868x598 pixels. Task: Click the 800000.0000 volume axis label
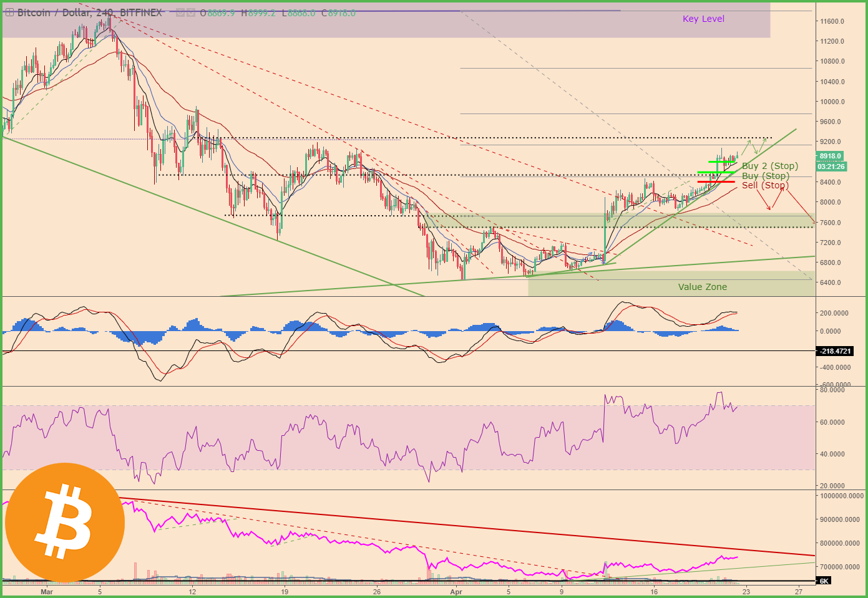[x=839, y=543]
